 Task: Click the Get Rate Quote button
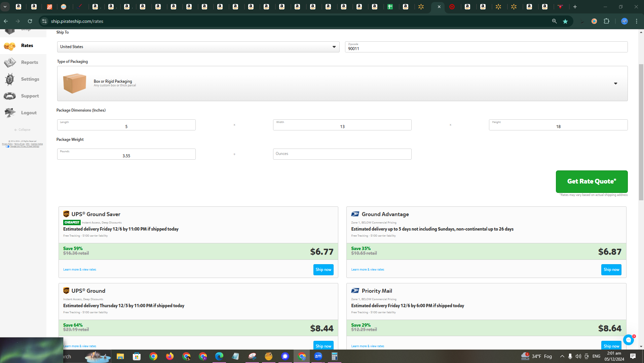[x=592, y=182]
